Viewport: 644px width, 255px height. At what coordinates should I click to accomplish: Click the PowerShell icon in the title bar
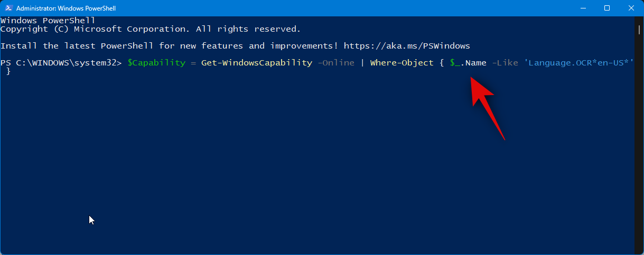tap(8, 8)
